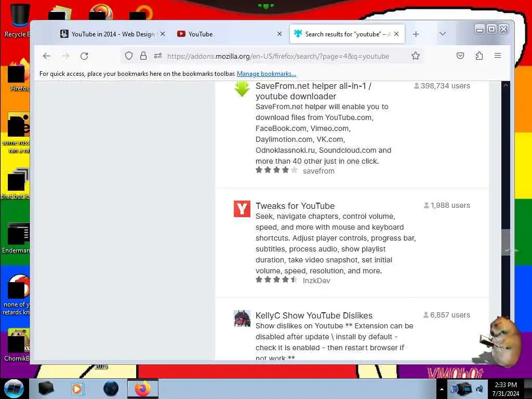Open the InzkDev author name
The height and width of the screenshot is (399, 532).
(x=316, y=281)
